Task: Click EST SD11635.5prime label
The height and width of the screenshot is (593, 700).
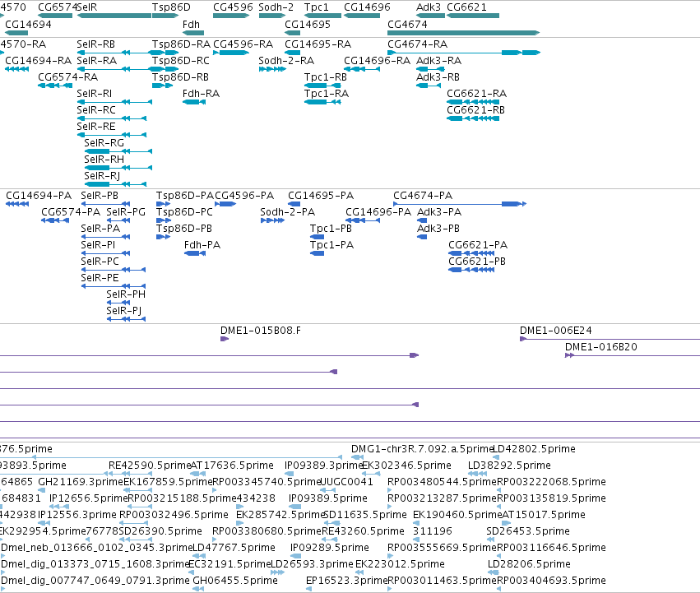Action: coord(365,515)
